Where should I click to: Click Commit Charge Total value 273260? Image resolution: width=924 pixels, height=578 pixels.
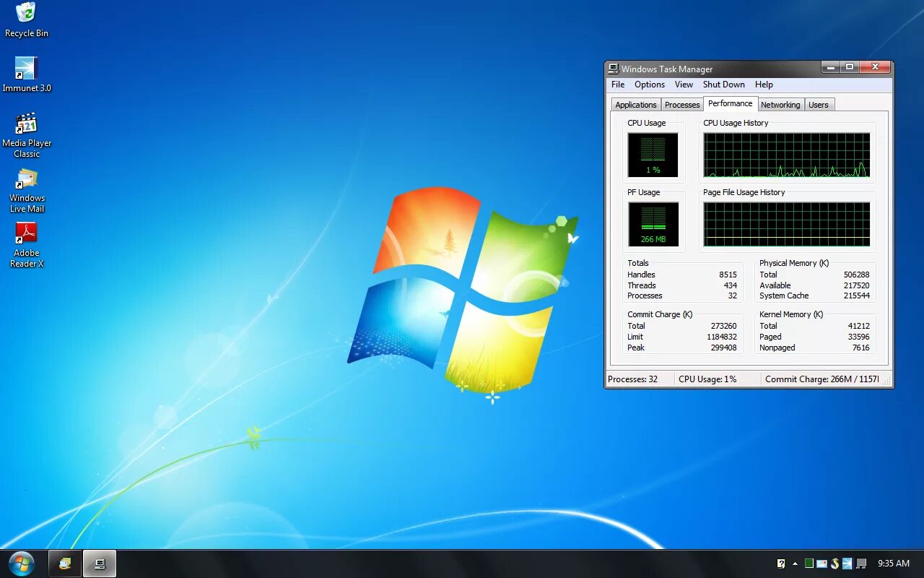[x=724, y=326]
